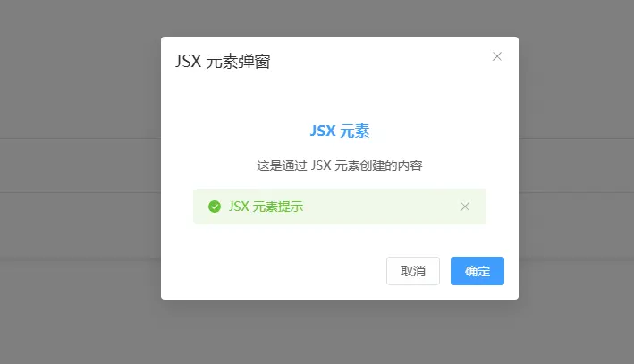
Task: Click the dialog title JSX 元素弹窗
Action: pyautogui.click(x=223, y=62)
